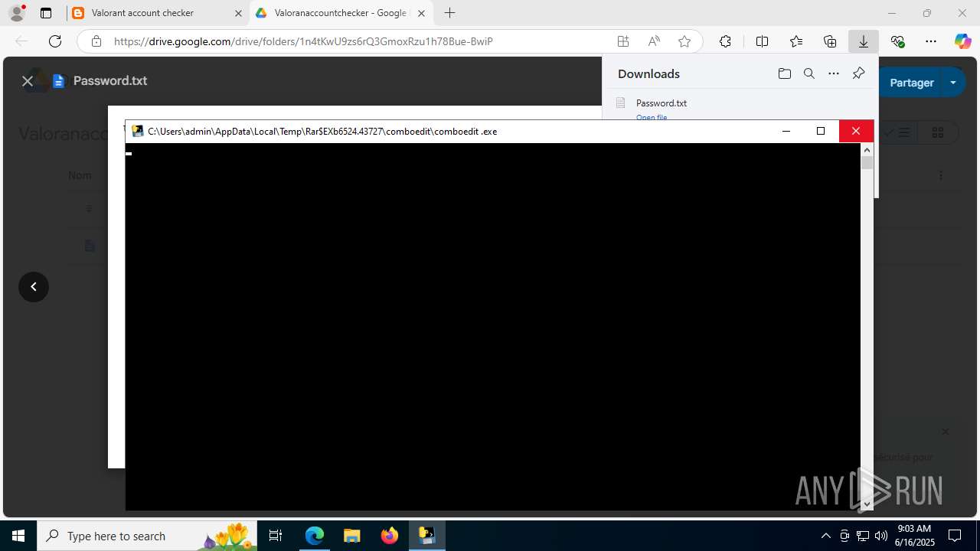Search downloads with magnifier icon
This screenshot has height=551, width=980.
[808, 73]
